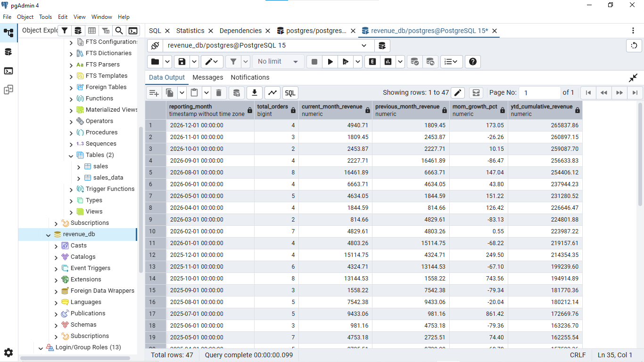
Task: Click the Copy rows icon
Action: click(x=170, y=93)
